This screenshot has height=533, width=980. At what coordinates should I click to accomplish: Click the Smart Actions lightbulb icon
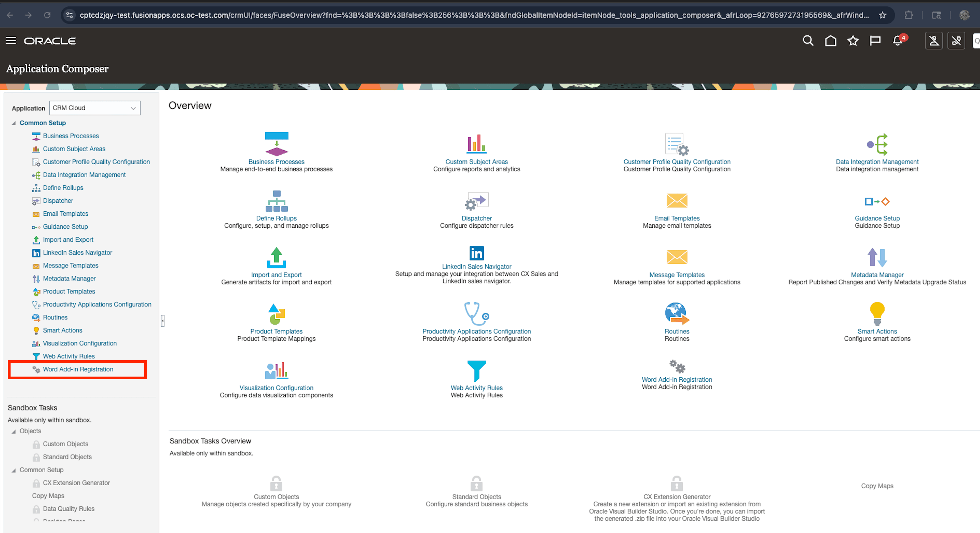(877, 314)
